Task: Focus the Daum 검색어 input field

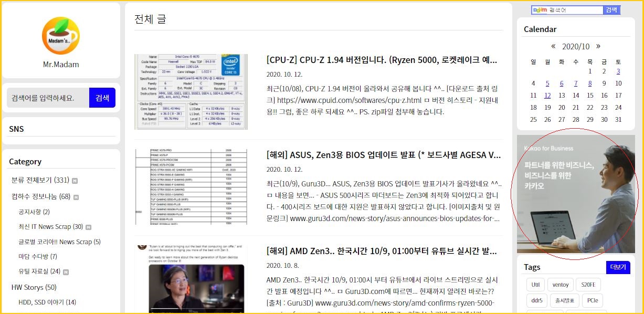Action: point(568,10)
